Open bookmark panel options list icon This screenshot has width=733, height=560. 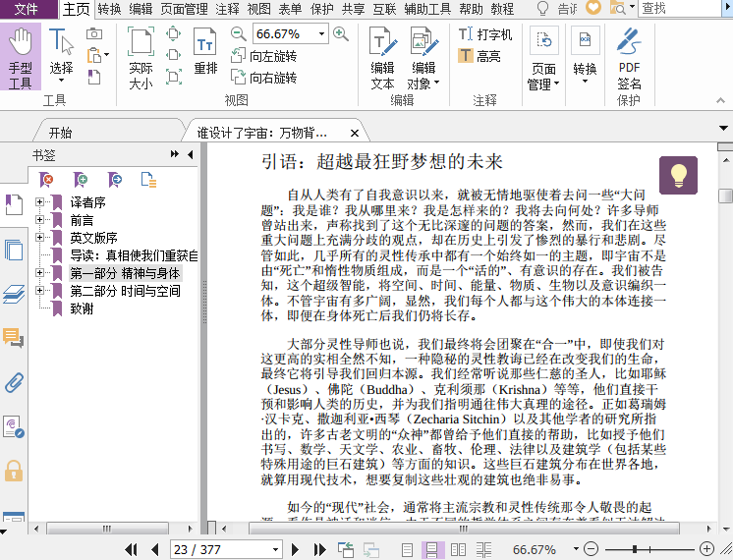148,180
